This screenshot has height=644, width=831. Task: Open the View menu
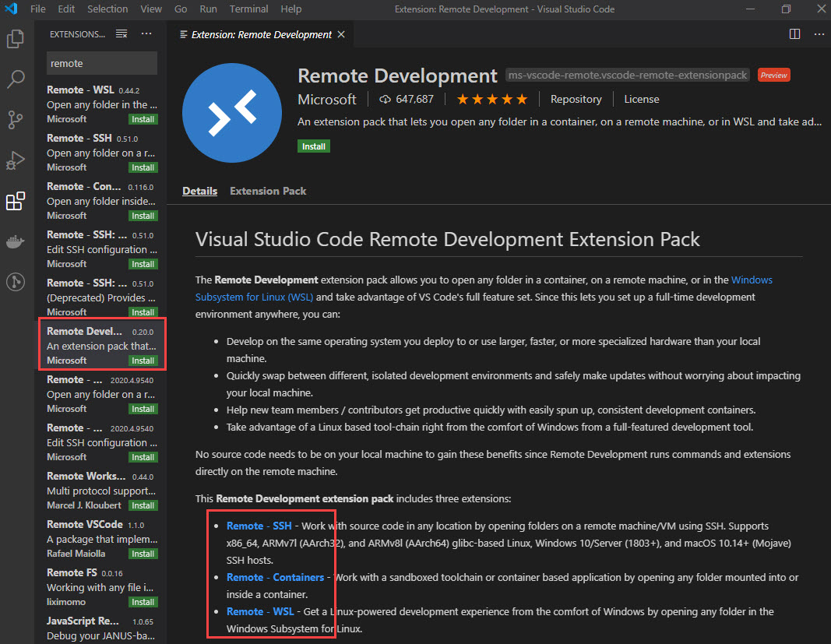[151, 9]
